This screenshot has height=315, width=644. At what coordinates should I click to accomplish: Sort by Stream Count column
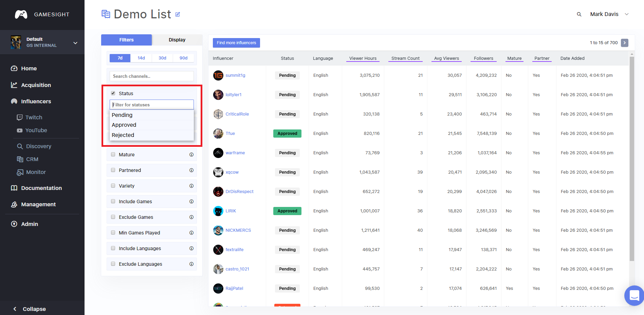click(x=405, y=58)
